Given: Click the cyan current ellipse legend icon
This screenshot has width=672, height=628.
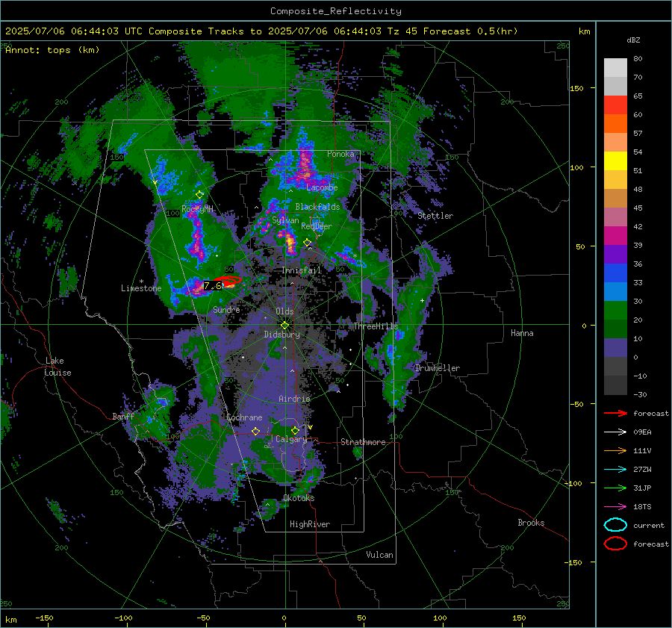Looking at the screenshot, I should [x=615, y=525].
